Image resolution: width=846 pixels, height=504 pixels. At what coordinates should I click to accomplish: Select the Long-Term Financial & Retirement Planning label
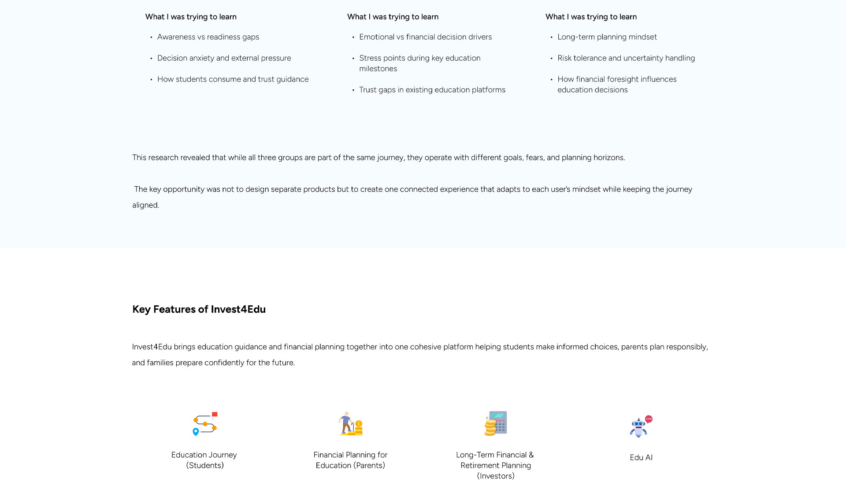click(495, 465)
